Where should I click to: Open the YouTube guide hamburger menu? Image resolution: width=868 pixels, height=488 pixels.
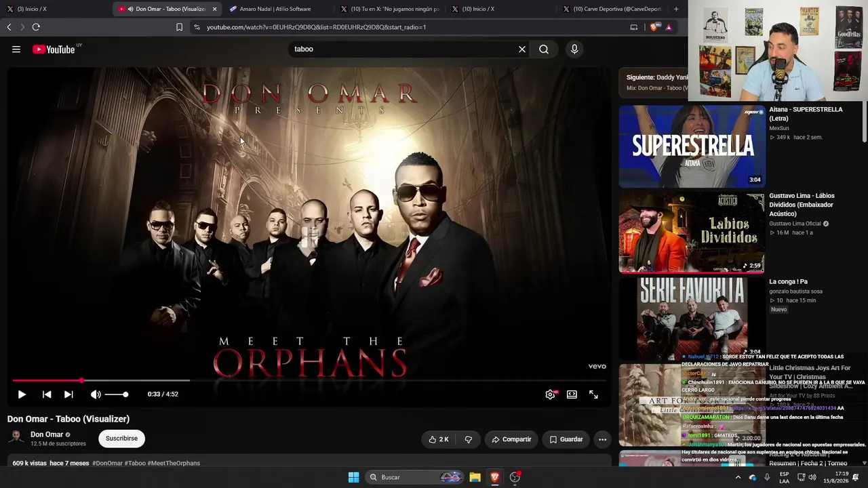click(16, 49)
